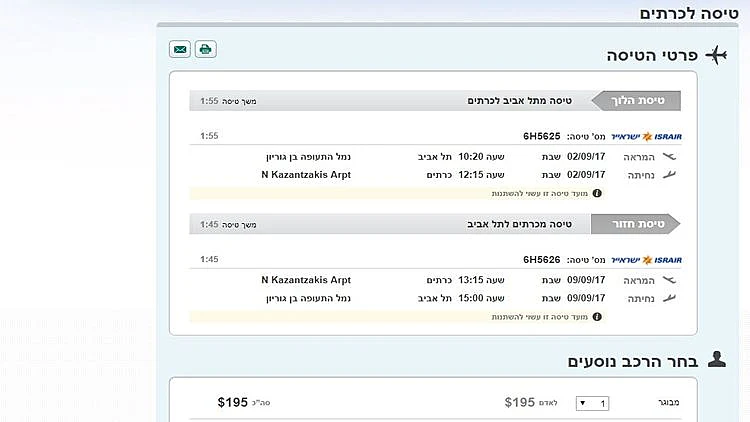The height and width of the screenshot is (422, 750).
Task: Click the takeoff icon on return 13:15 row
Action: coord(670,280)
